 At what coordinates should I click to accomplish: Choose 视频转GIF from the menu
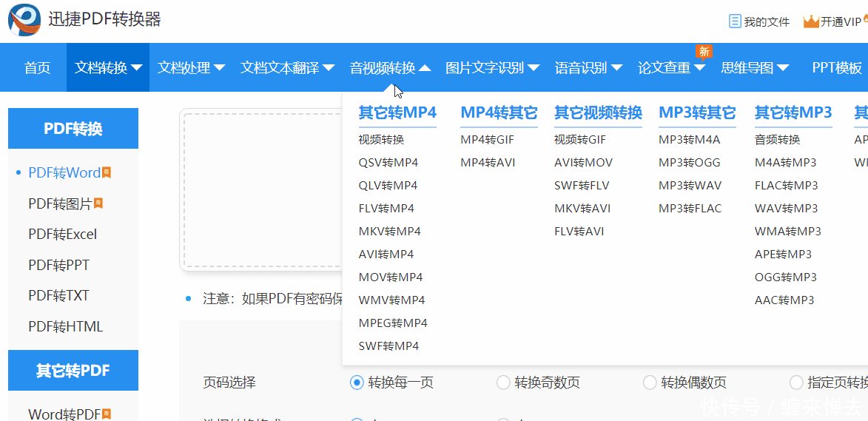[x=579, y=139]
